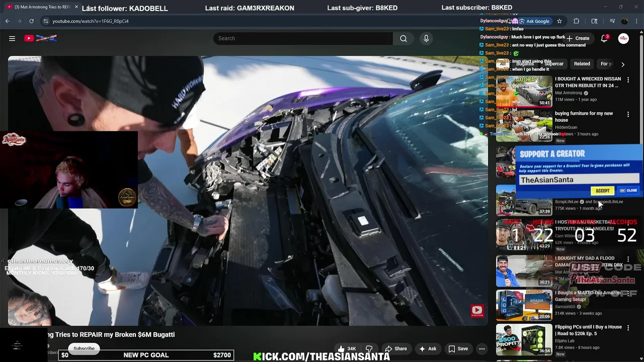Open the Wrecked Nissan GTR thumbnail
The width and height of the screenshot is (644, 362).
tap(524, 91)
